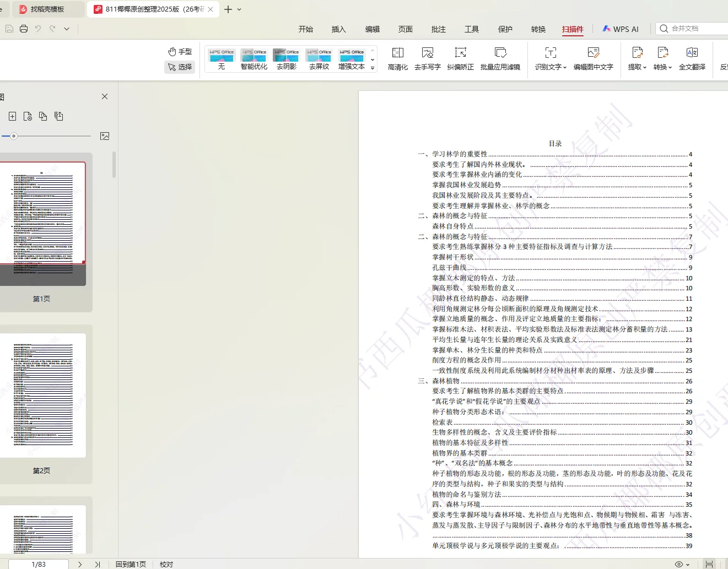The width and height of the screenshot is (728, 569).
Task: Enable the 智能优化 filter
Action: click(x=254, y=58)
